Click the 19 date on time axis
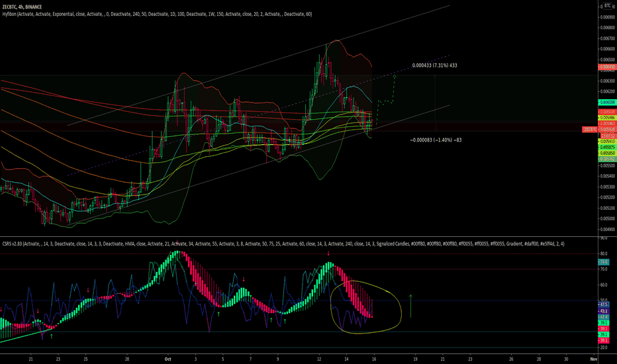Screen dimensions: 617x364 pyautogui.click(x=415, y=359)
